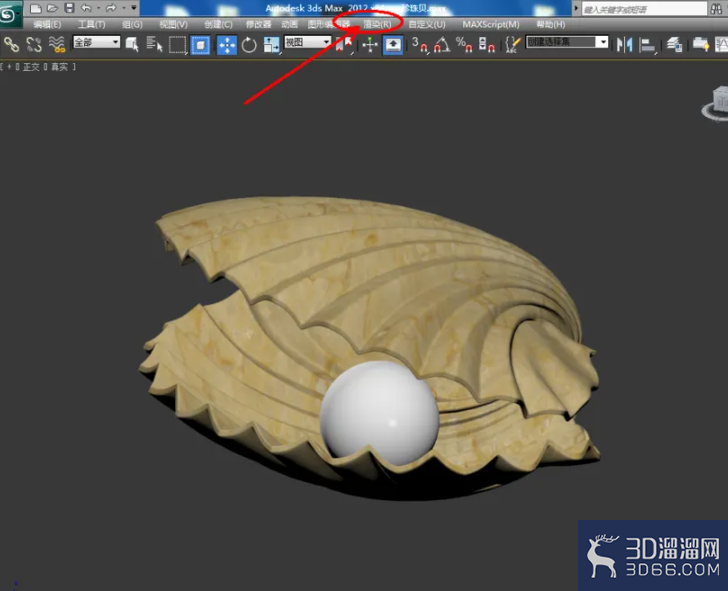Open the Curve Editor icon at toolbar edge

pyautogui.click(x=722, y=45)
